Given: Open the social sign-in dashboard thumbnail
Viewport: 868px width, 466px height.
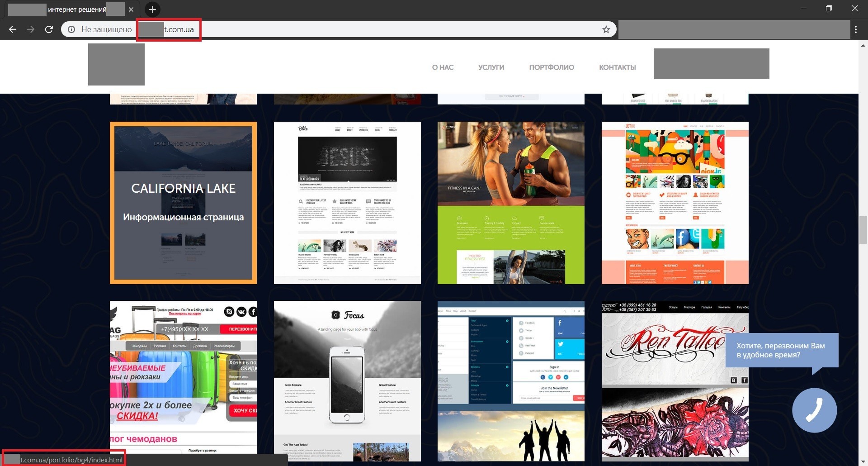Looking at the screenshot, I should [x=511, y=381].
